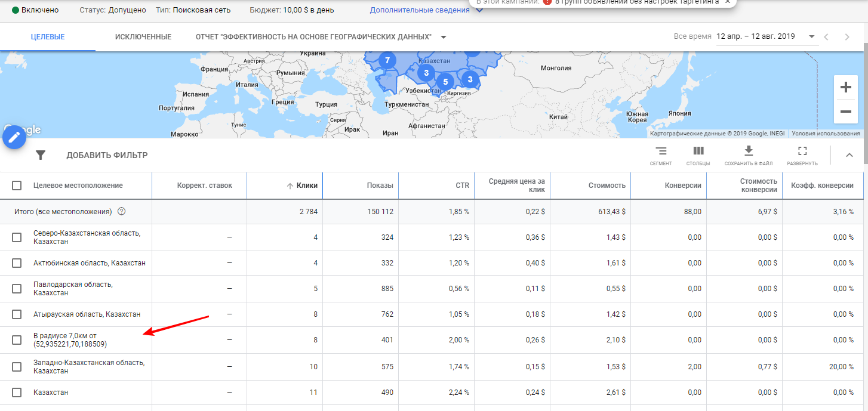Open the Сегмент segment icon
This screenshot has width=868, height=411.
click(x=661, y=152)
